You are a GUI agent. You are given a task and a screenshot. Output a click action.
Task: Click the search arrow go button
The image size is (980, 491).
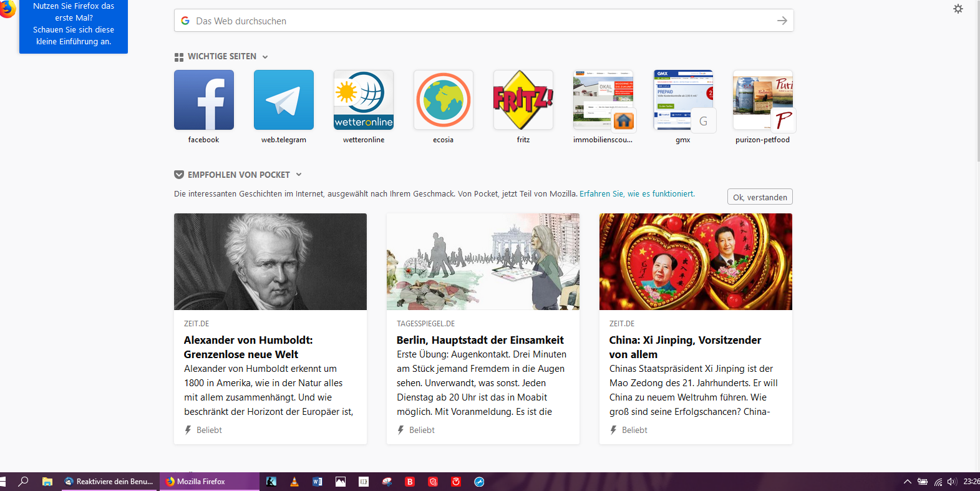tap(782, 21)
